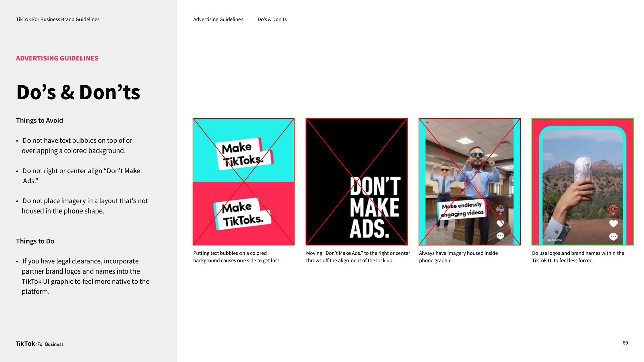Click the TikTok For Business Brand Guidelines header
This screenshot has height=362, width=644.
pos(58,19)
